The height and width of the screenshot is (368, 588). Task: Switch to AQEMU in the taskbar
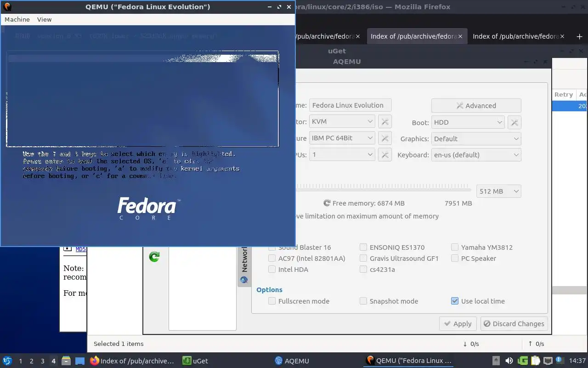[x=292, y=361]
